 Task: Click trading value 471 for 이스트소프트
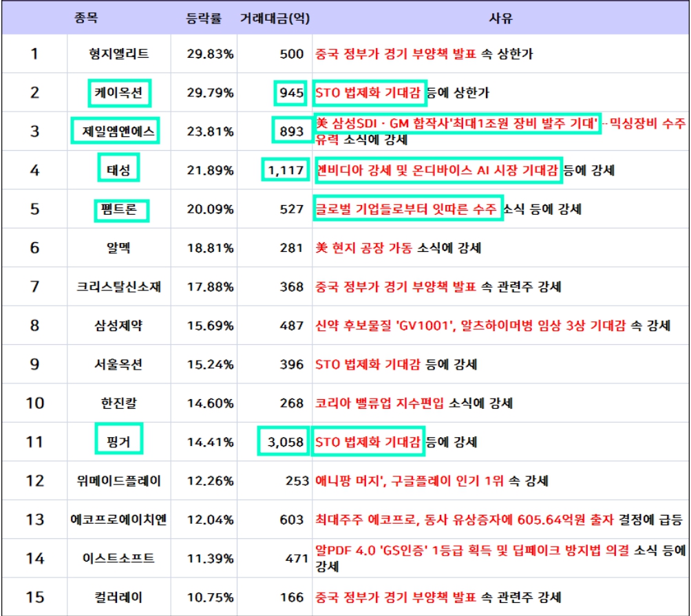point(297,558)
